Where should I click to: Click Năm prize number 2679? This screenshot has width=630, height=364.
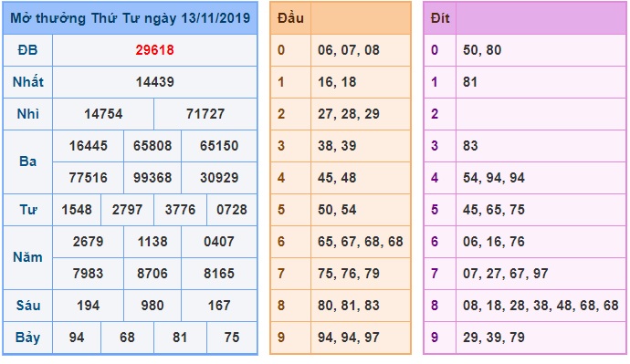[88, 242]
